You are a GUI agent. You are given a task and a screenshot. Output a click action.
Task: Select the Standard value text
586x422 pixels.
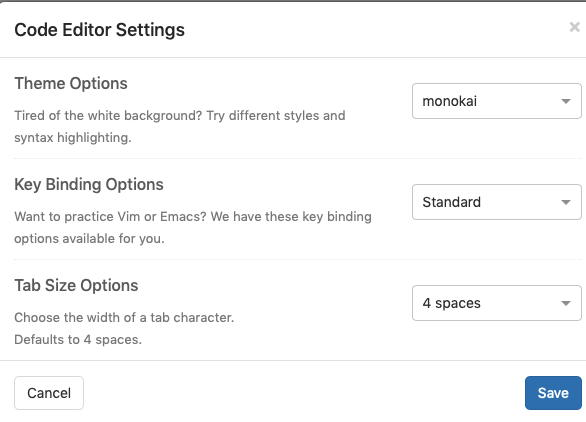click(451, 202)
